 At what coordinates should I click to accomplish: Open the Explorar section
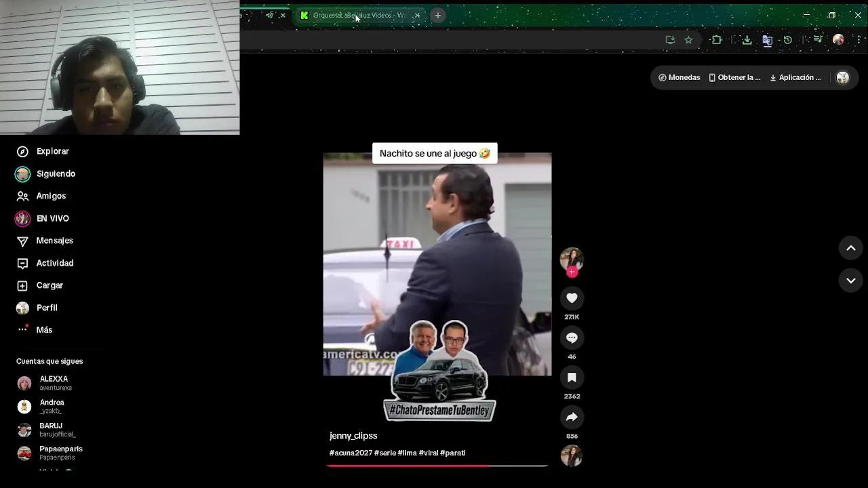43,151
